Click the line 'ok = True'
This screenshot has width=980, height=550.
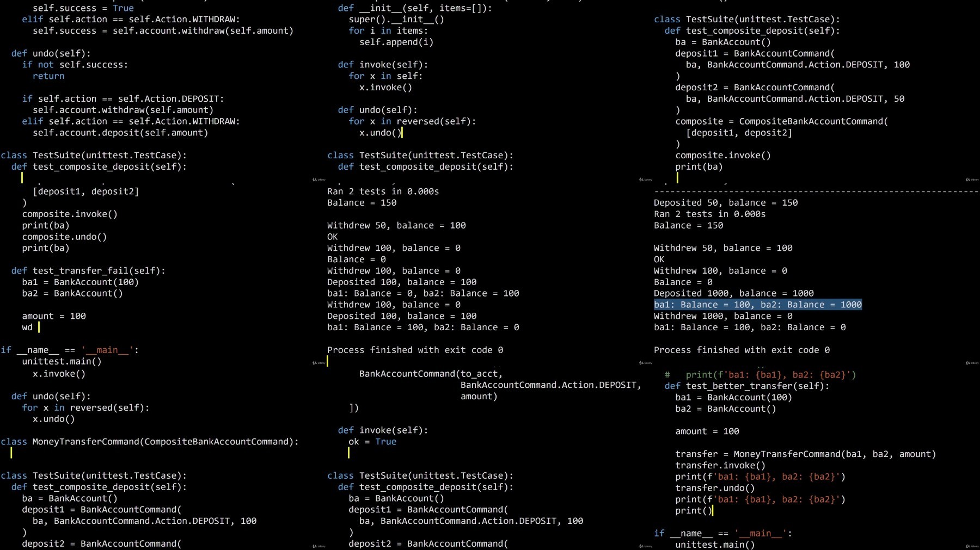[372, 442]
